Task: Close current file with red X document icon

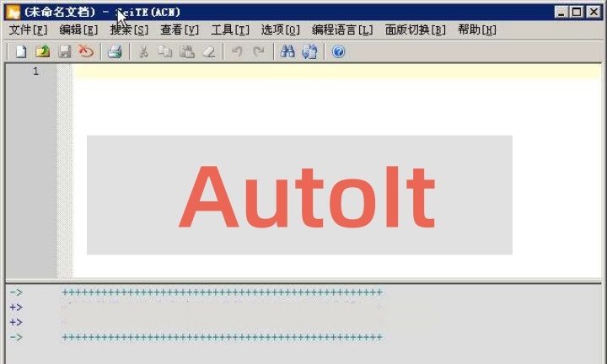Action: (x=86, y=51)
